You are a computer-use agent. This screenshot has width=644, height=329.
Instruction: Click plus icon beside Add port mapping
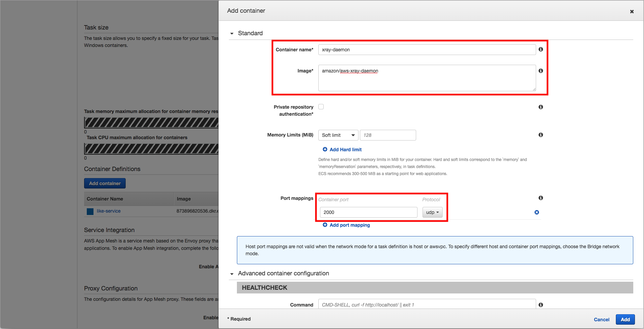[x=325, y=225]
